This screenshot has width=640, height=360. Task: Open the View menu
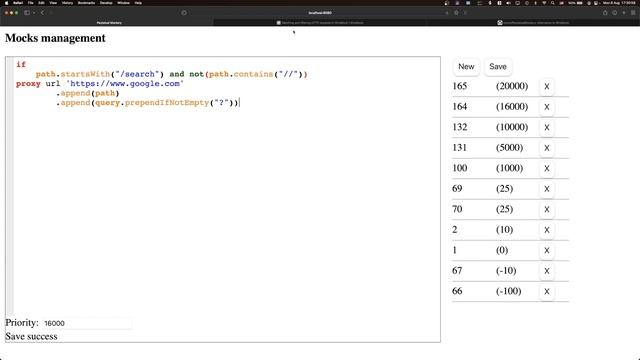coord(53,3)
